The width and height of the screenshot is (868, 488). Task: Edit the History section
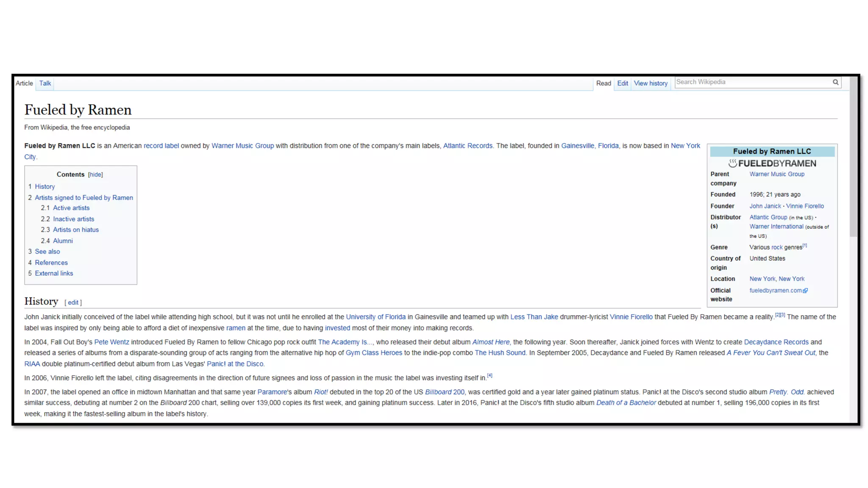pyautogui.click(x=73, y=302)
